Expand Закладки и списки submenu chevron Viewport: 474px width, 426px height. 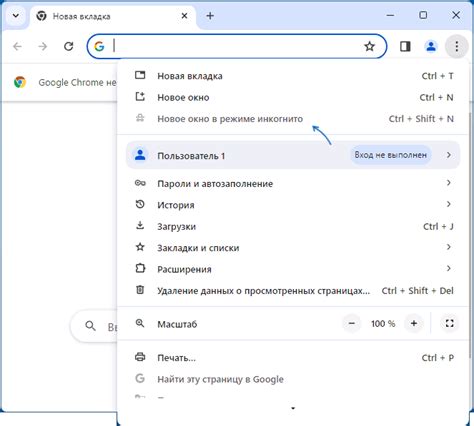click(449, 247)
